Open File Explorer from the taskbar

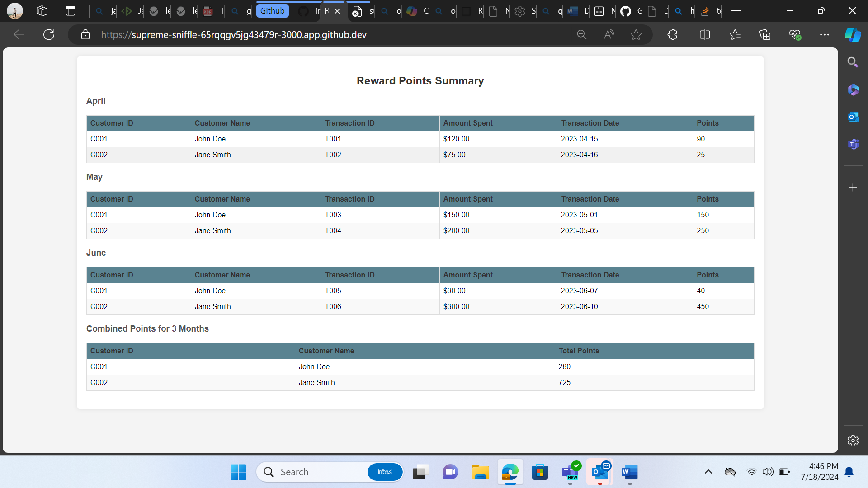tap(481, 472)
